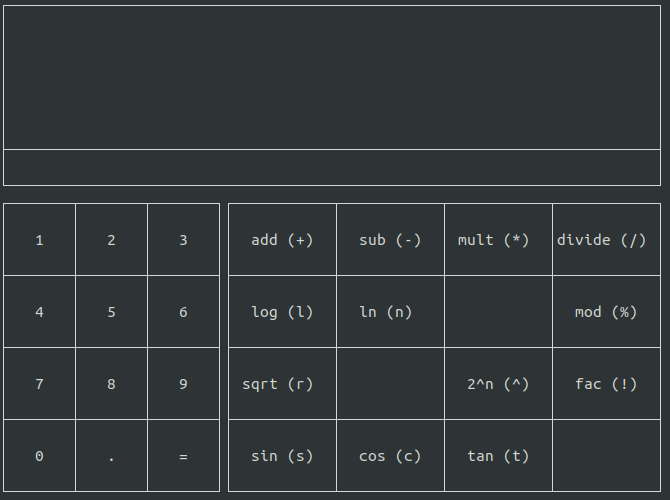Screen dimensions: 670x500
Task: Select the sub (-) operation
Action: 391,240
